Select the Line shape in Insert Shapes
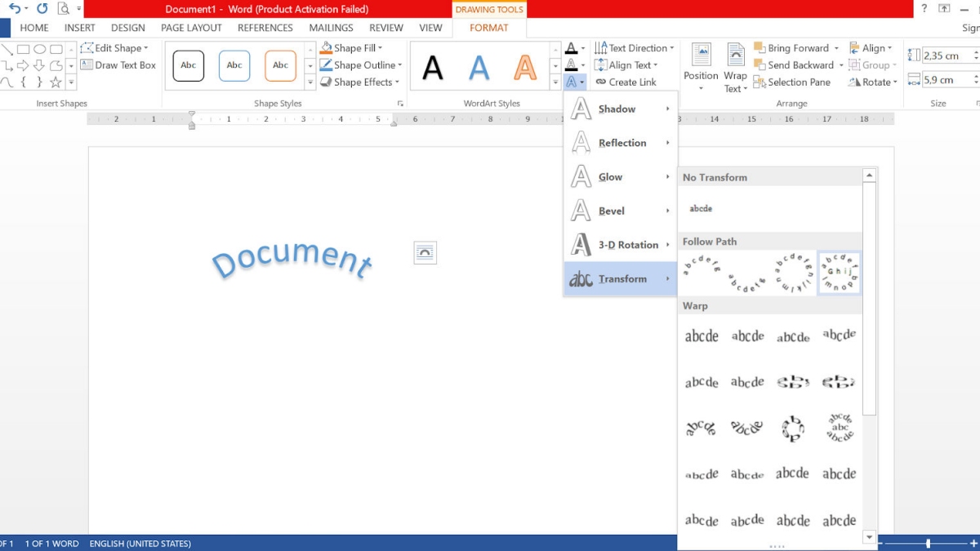980x551 pixels. coord(7,49)
